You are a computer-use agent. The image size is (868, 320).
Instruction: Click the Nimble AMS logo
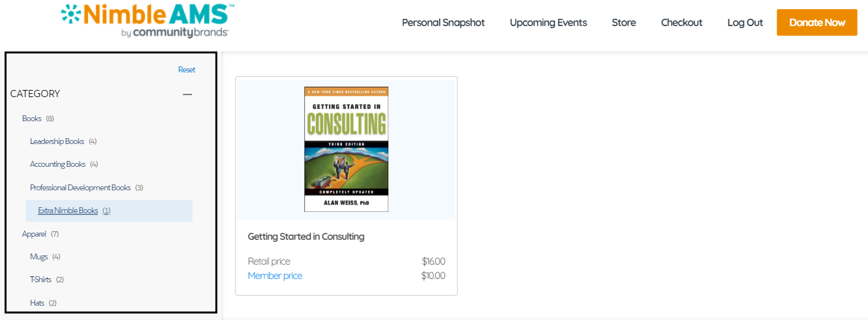click(147, 21)
